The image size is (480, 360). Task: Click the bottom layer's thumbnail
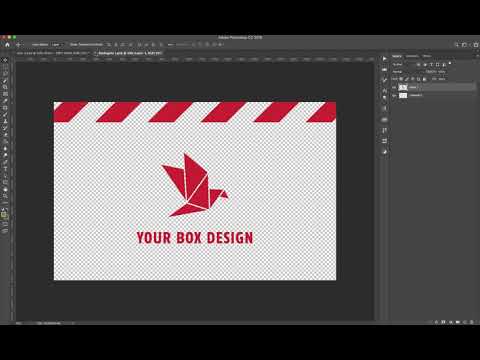coord(403,96)
